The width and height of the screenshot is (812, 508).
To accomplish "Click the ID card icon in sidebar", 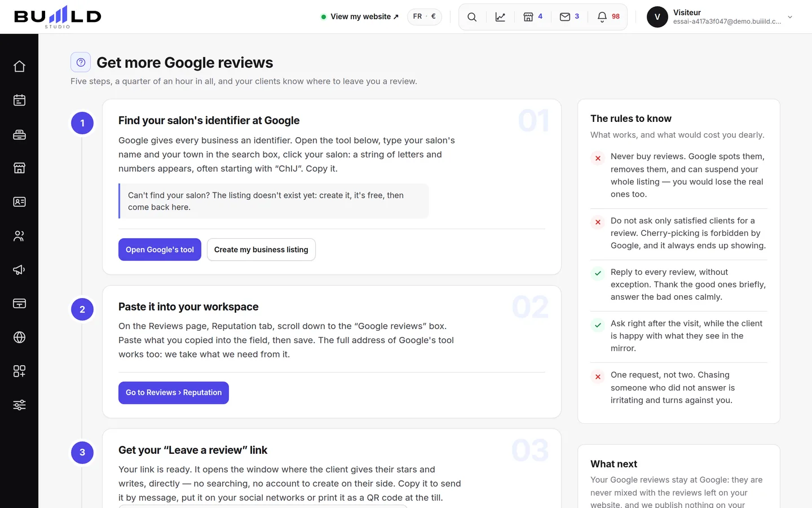I will tap(19, 202).
